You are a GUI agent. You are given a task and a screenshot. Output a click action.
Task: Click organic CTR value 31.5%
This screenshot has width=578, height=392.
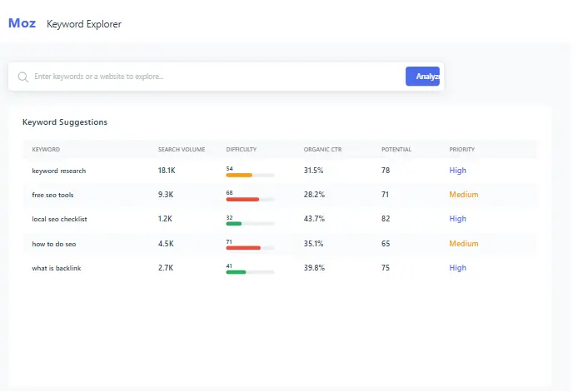[313, 171]
